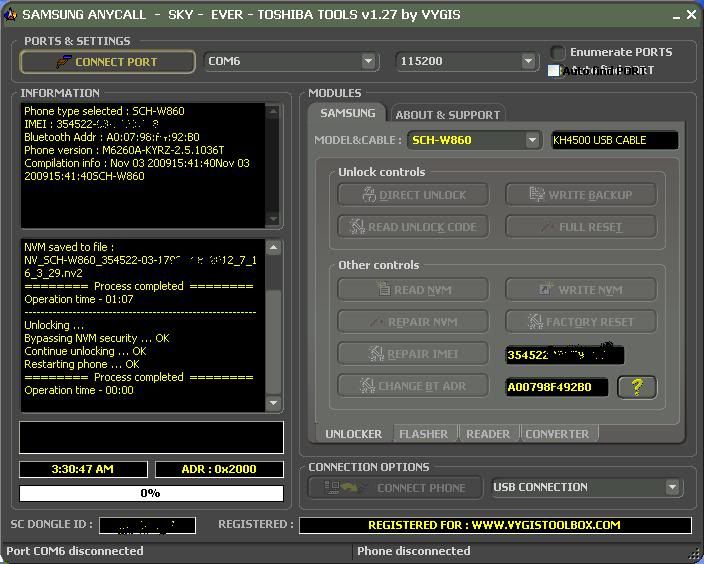Click the Phone disconnected status text
704x564 pixels.
414,551
